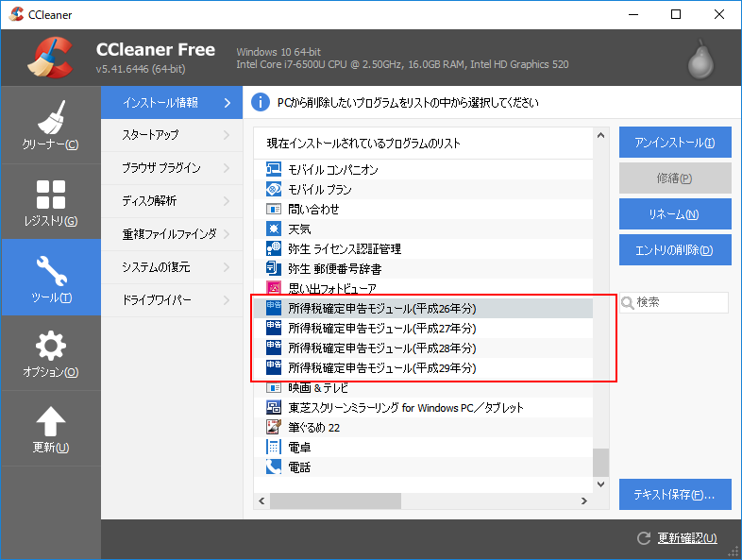Open the システムの復元 tab

point(172,267)
